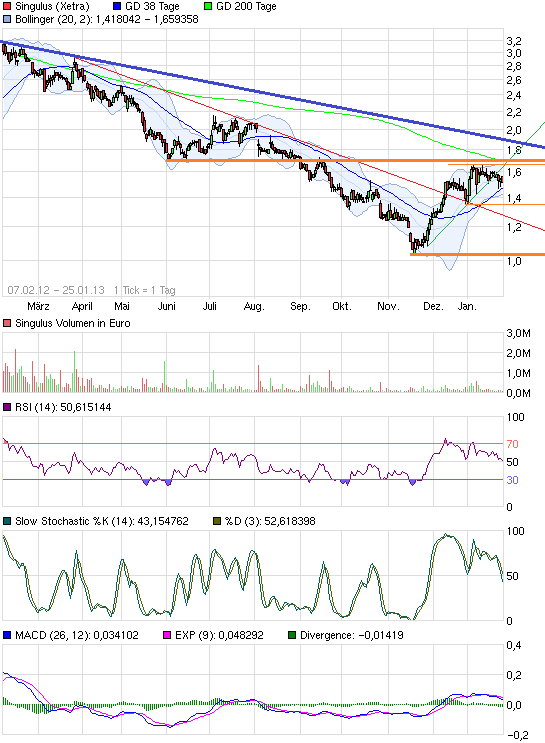Click the date range 07.02.12 – 25.01.13
The width and height of the screenshot is (545, 743).
[x=56, y=290]
